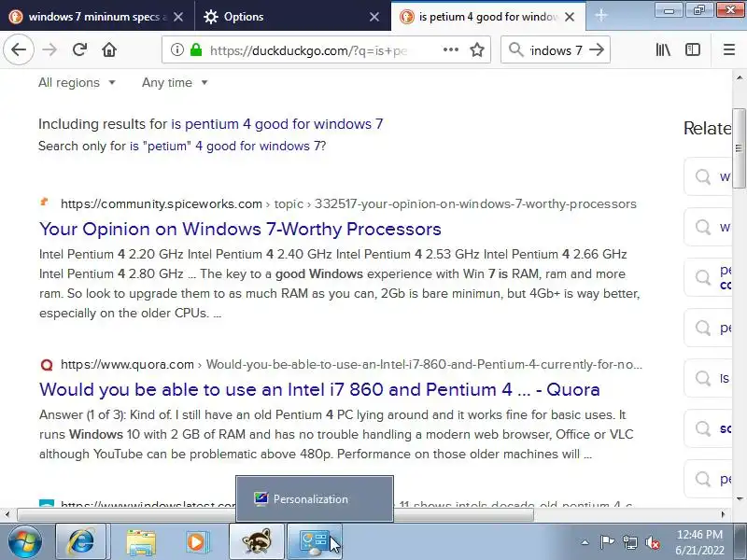Expand the Any time filter dropdown
The height and width of the screenshot is (560, 747).
tap(175, 82)
